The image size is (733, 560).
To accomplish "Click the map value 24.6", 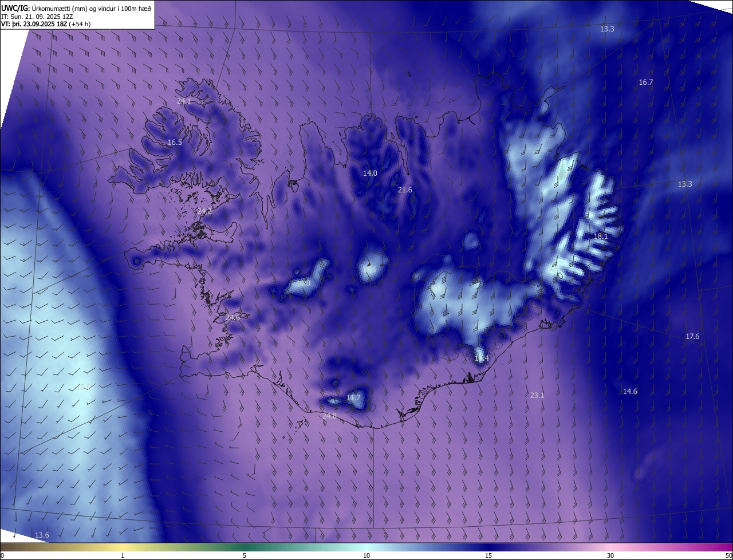I will (x=232, y=317).
